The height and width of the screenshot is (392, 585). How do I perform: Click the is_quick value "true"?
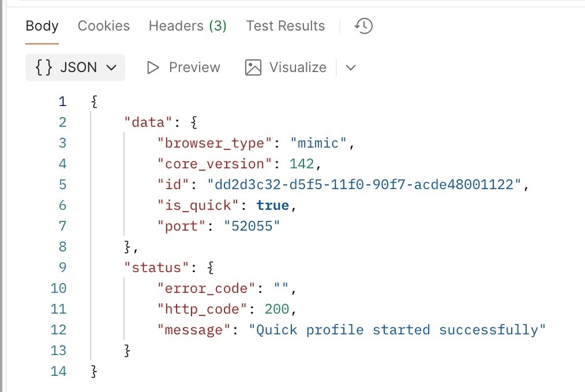click(x=272, y=205)
